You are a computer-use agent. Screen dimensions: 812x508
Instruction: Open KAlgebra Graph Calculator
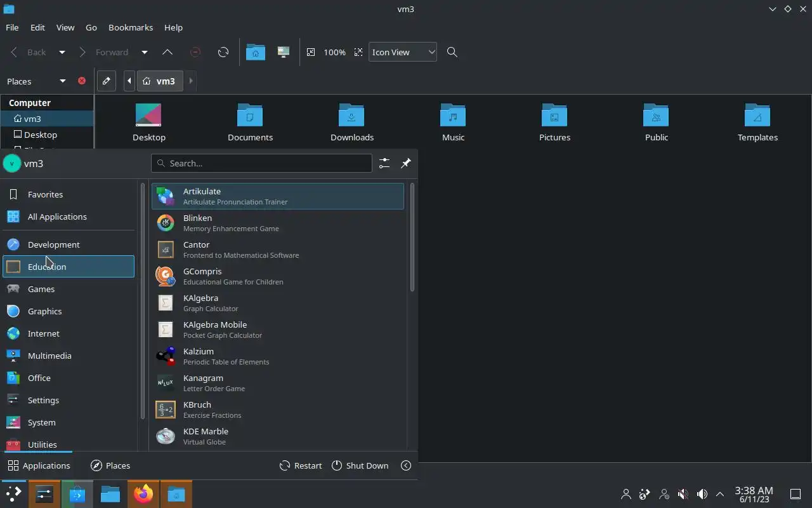coord(277,303)
